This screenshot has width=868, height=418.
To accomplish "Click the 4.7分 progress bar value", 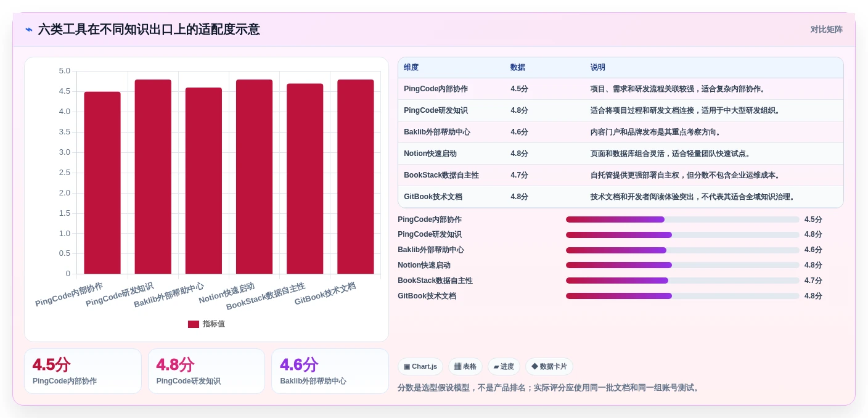I will pos(813,281).
